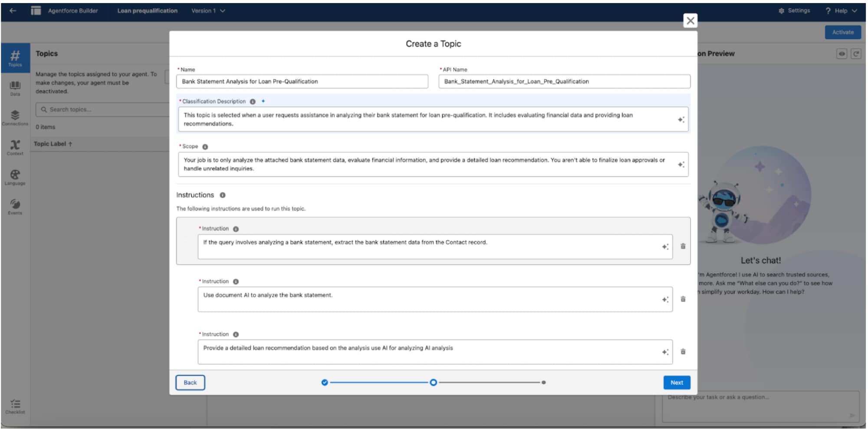Image resolution: width=868 pixels, height=429 pixels.
Task: Open the Topics sidebar panel
Action: (x=15, y=57)
